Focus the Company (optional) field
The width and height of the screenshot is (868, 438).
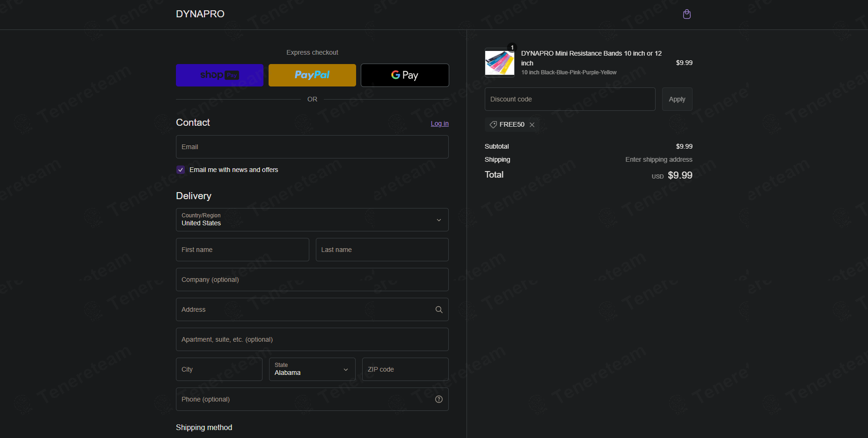(x=312, y=280)
